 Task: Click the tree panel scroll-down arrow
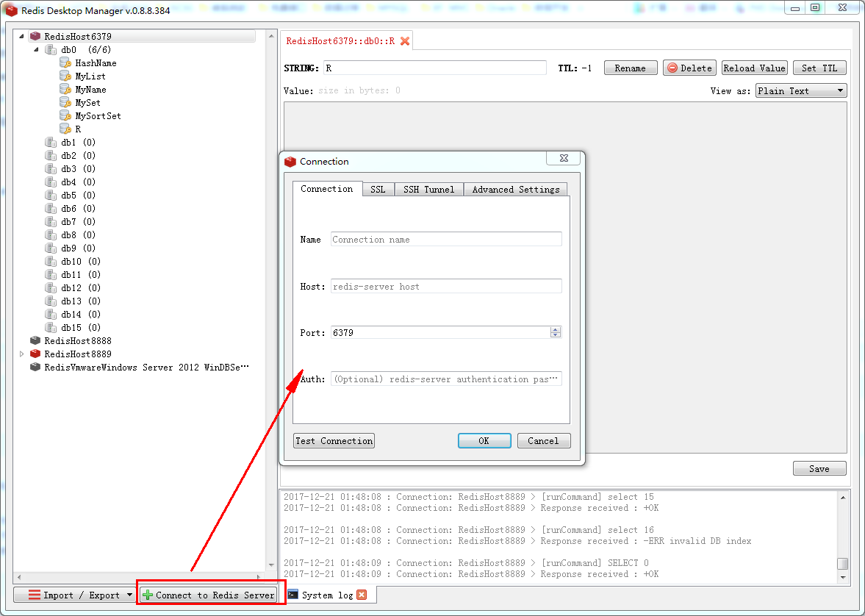click(x=271, y=565)
